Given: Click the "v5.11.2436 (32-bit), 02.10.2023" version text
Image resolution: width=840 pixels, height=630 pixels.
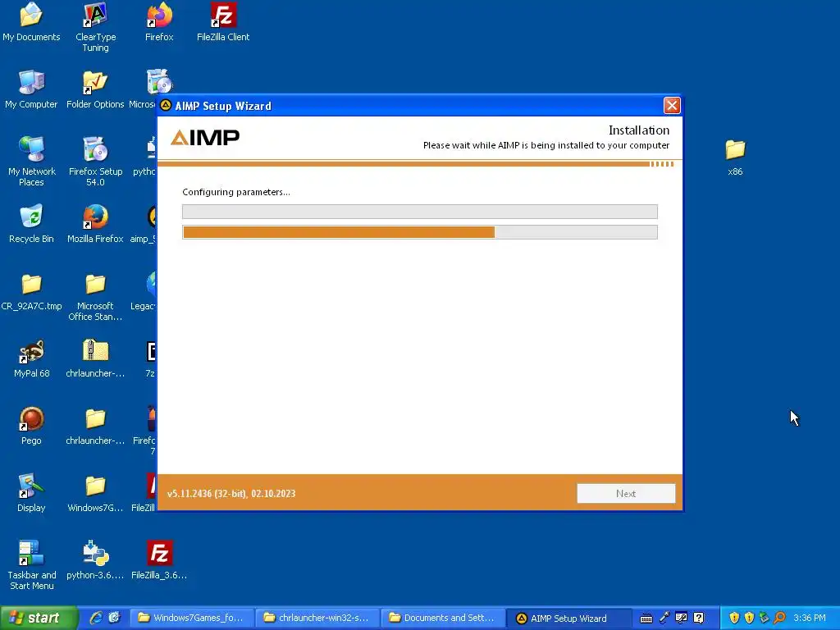Looking at the screenshot, I should pyautogui.click(x=231, y=493).
